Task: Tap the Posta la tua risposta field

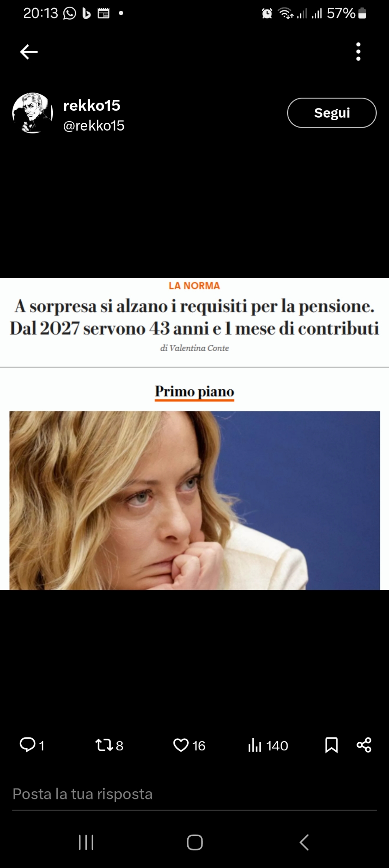Action: point(194,794)
